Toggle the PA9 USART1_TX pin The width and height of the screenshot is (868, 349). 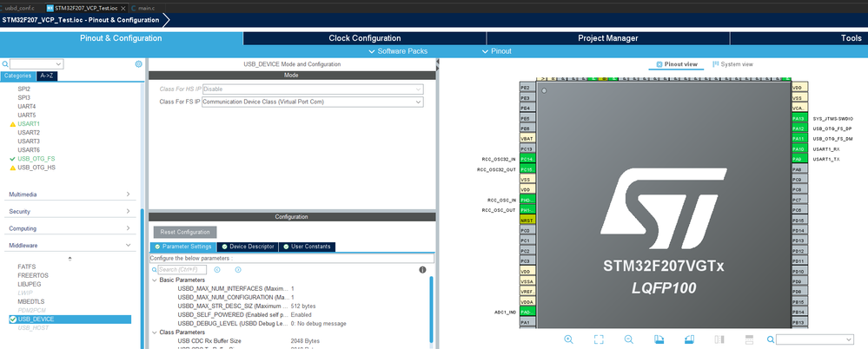tap(800, 159)
